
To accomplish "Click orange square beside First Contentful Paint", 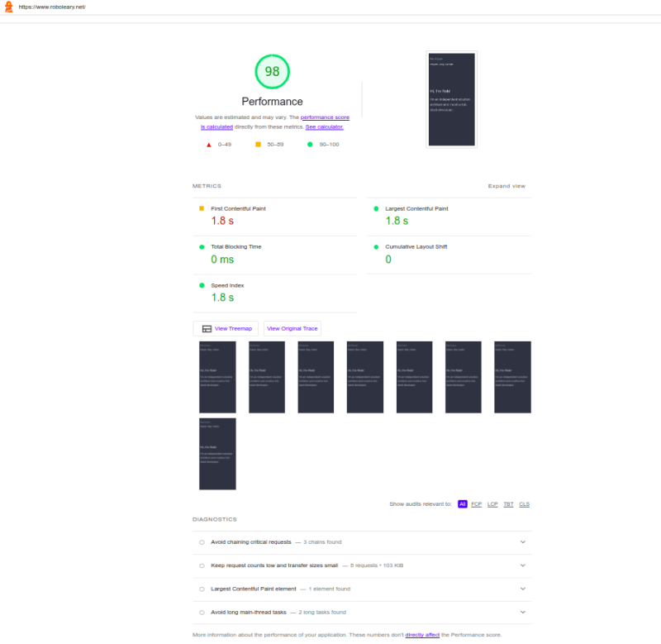I will [202, 208].
